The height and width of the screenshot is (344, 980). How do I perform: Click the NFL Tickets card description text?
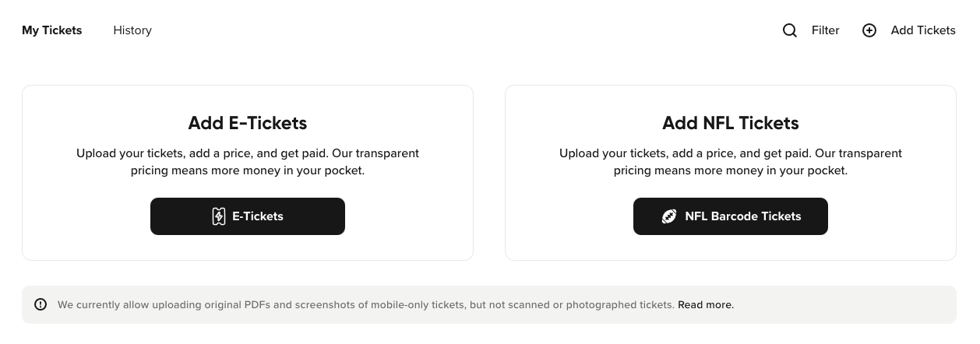[x=731, y=162]
